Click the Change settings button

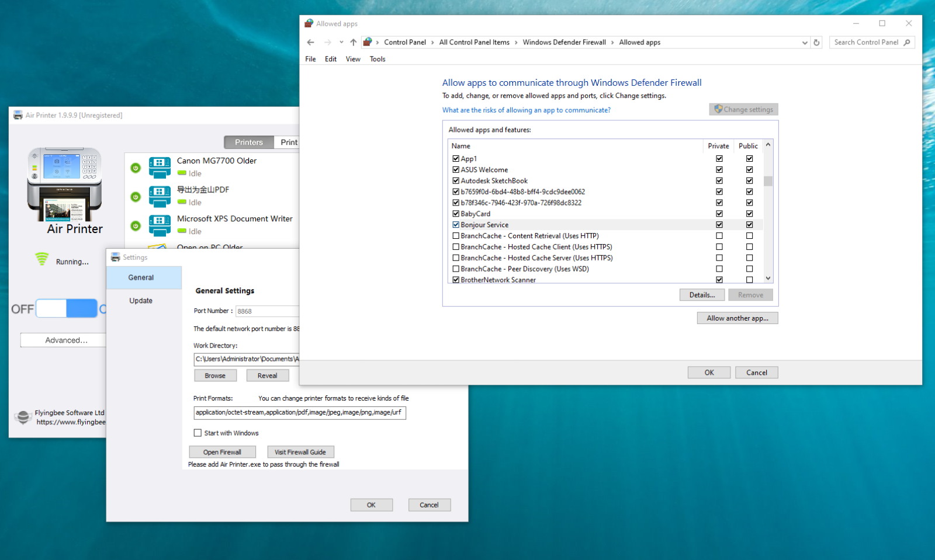tap(743, 109)
